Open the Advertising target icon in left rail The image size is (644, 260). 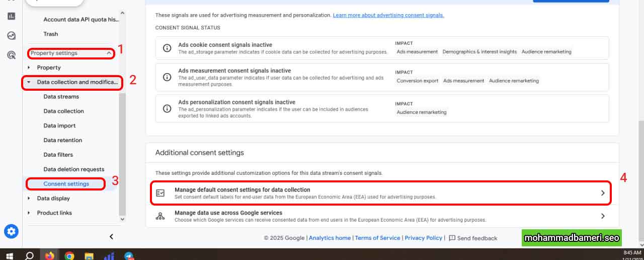[x=11, y=55]
